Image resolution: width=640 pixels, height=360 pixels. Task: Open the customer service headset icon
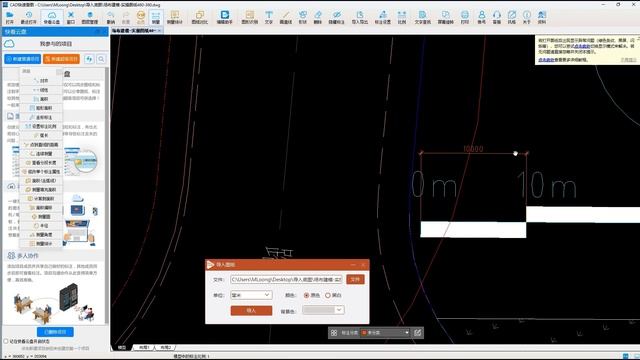[x=497, y=17]
